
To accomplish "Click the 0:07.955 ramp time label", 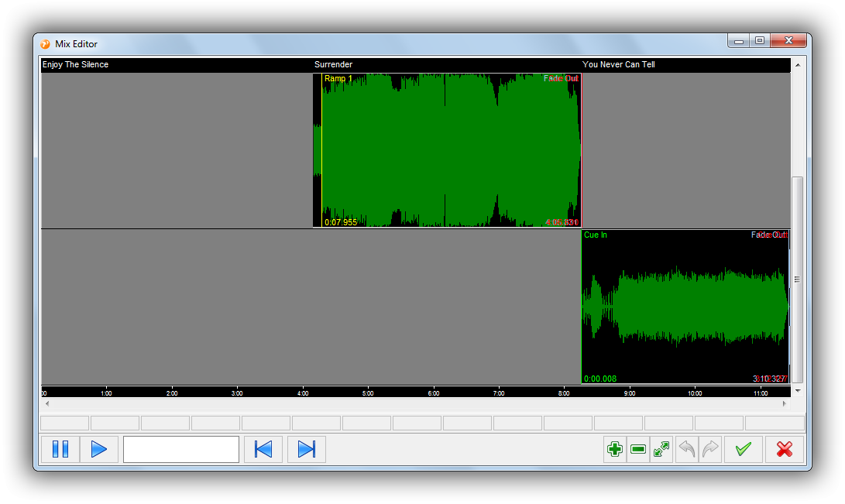I will (x=341, y=222).
